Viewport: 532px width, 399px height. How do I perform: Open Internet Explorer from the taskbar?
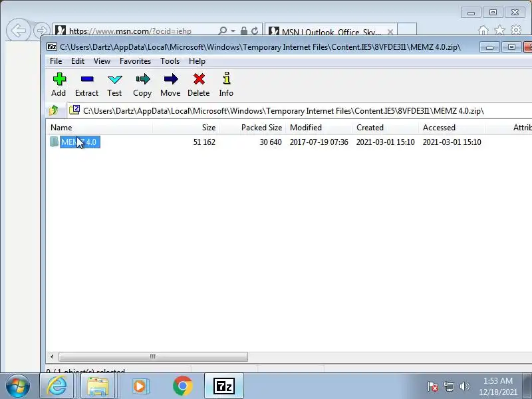57,386
